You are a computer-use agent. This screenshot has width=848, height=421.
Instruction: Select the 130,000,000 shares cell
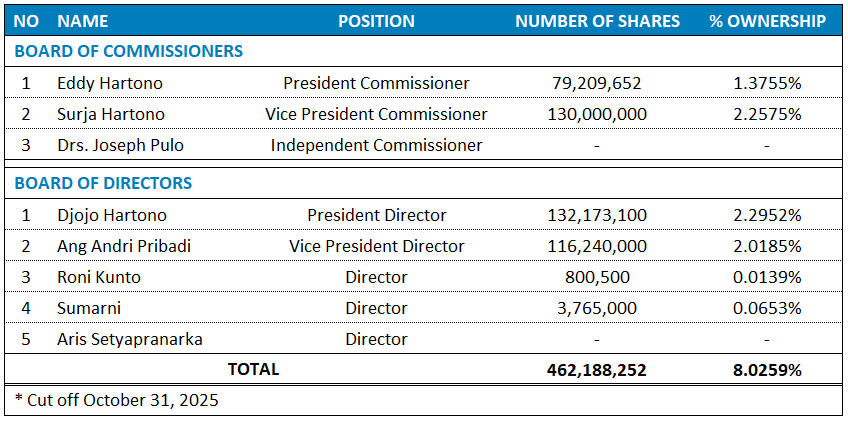597,114
